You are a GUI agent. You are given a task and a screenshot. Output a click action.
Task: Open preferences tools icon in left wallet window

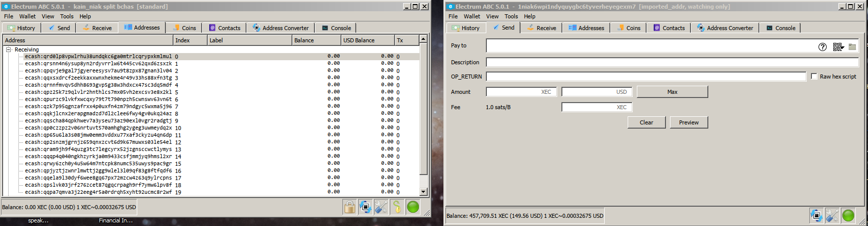381,207
